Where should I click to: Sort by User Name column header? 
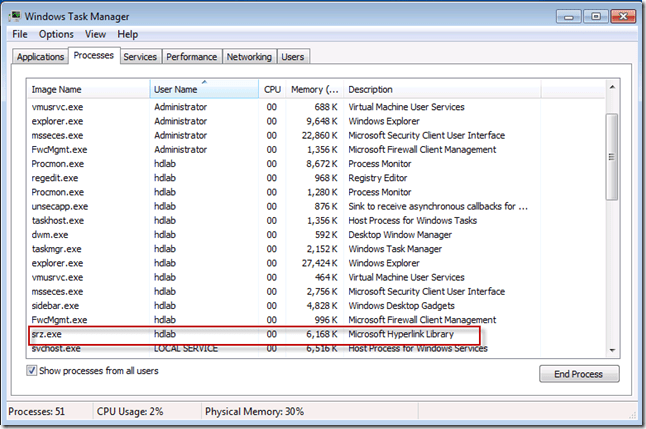204,89
